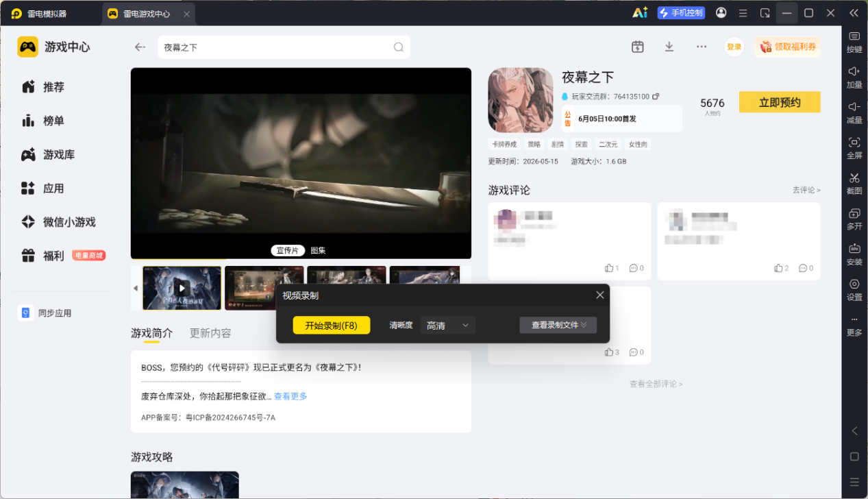Enter fullscreen with 全屏 icon

pos(854,147)
